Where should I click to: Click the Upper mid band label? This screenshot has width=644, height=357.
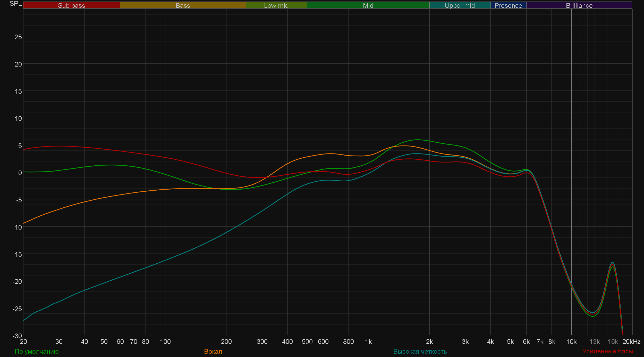460,5
